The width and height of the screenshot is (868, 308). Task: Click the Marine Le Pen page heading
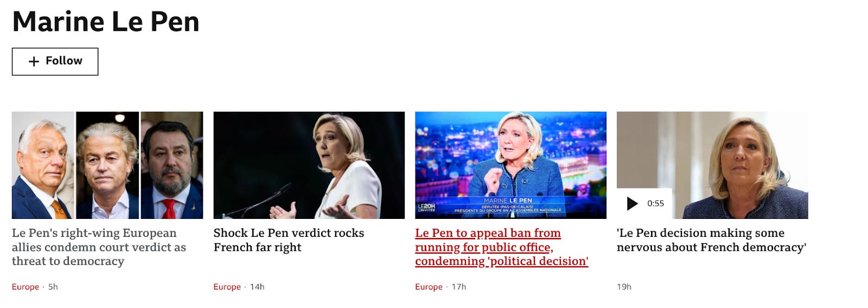(x=106, y=22)
